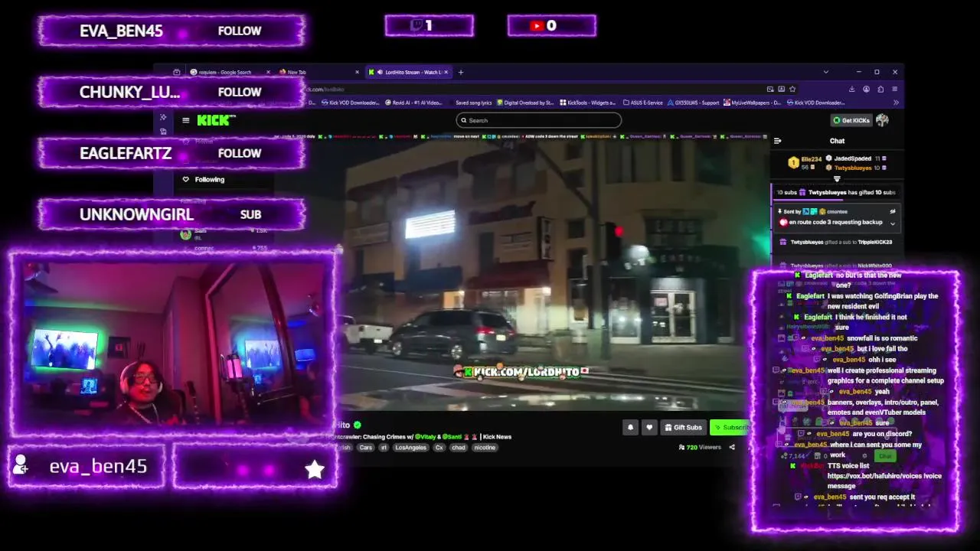This screenshot has width=980, height=551.
Task: Switch to the requiem Google Search tab
Action: click(x=230, y=72)
